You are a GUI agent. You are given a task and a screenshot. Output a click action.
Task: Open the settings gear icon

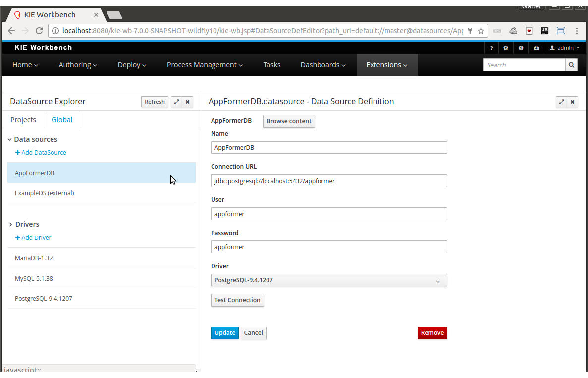(x=506, y=48)
